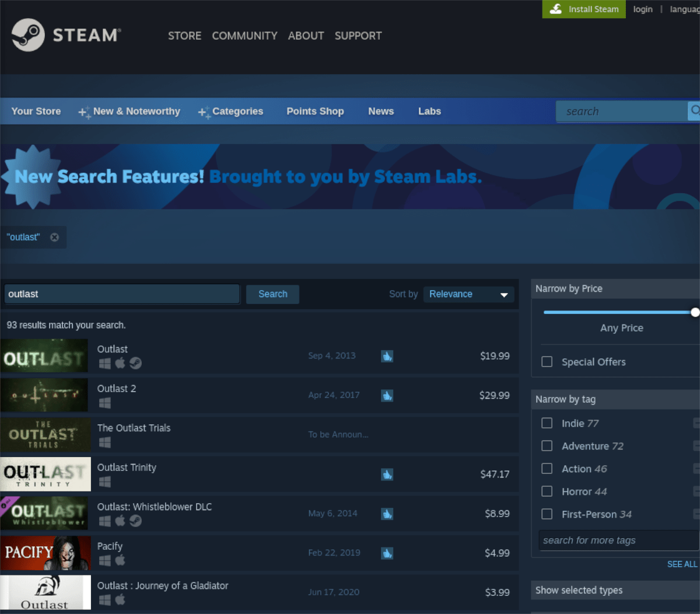Click Windows platform icon on Outlast row

pyautogui.click(x=104, y=364)
